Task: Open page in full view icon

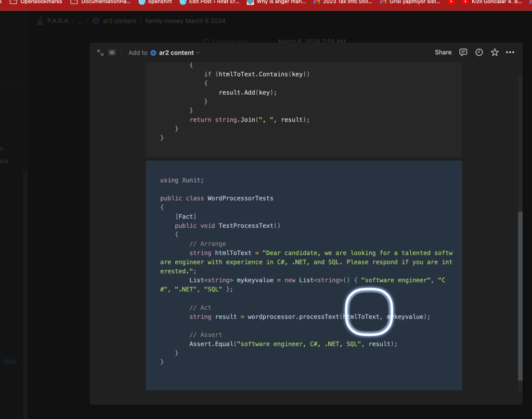Action: point(100,53)
